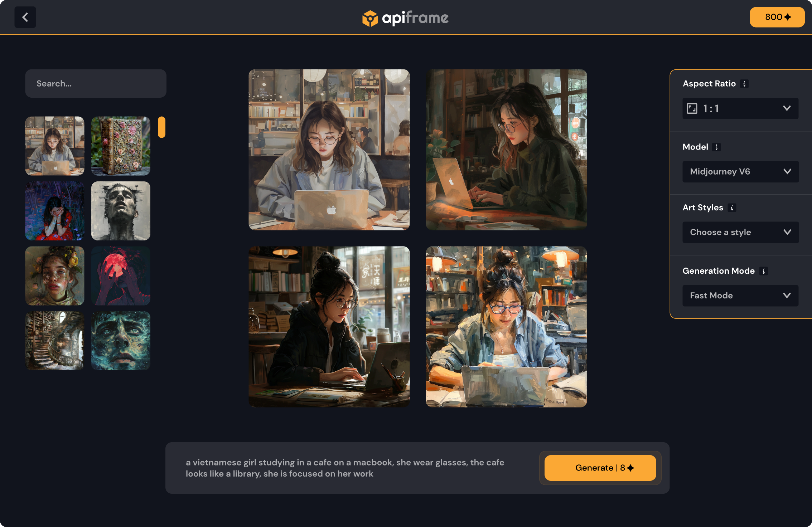Image resolution: width=812 pixels, height=527 pixels.
Task: Click the Art Styles info icon
Action: tap(732, 208)
